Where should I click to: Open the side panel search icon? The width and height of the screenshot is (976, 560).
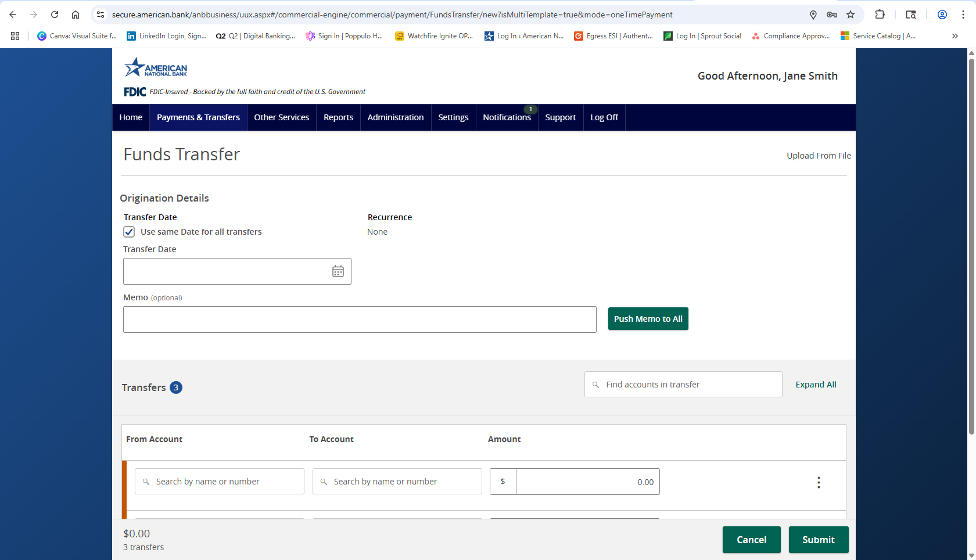pos(911,15)
